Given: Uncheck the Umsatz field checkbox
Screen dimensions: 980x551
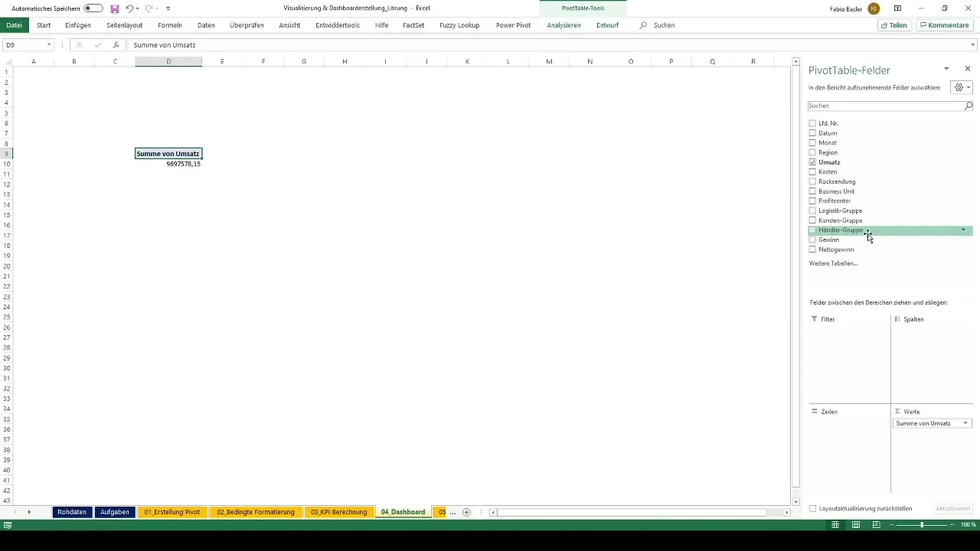Looking at the screenshot, I should pos(812,162).
